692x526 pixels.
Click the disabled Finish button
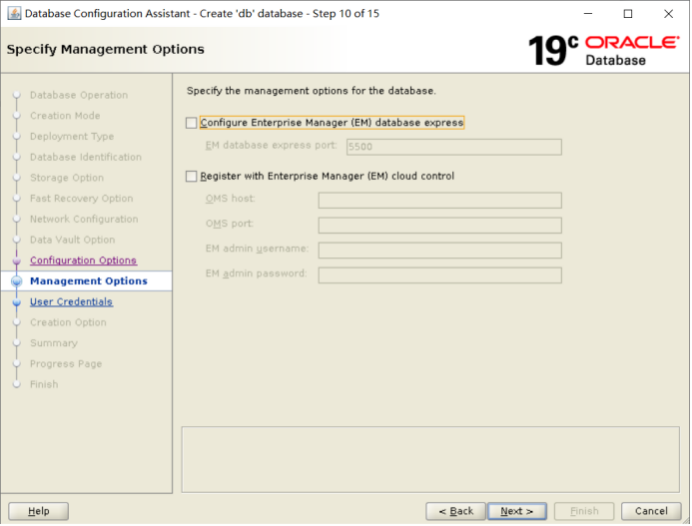click(584, 511)
